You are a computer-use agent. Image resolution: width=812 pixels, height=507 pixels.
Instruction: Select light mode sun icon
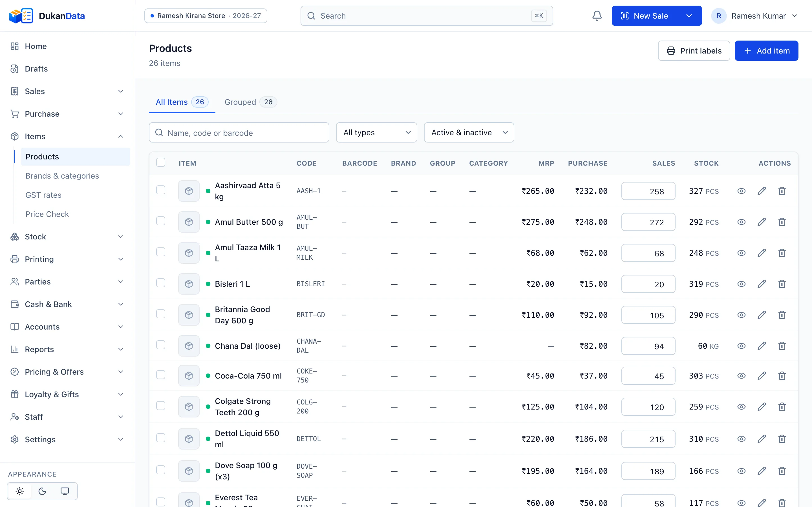pos(20,491)
